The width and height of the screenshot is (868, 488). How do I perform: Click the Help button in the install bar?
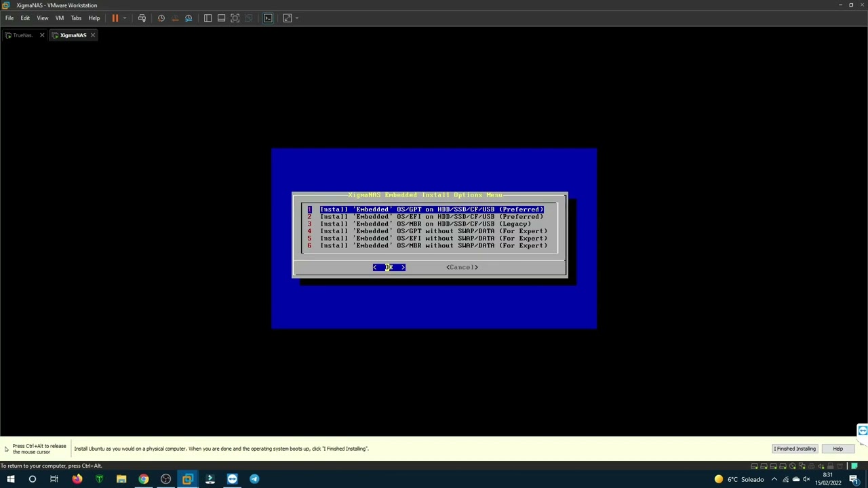[838, 449]
